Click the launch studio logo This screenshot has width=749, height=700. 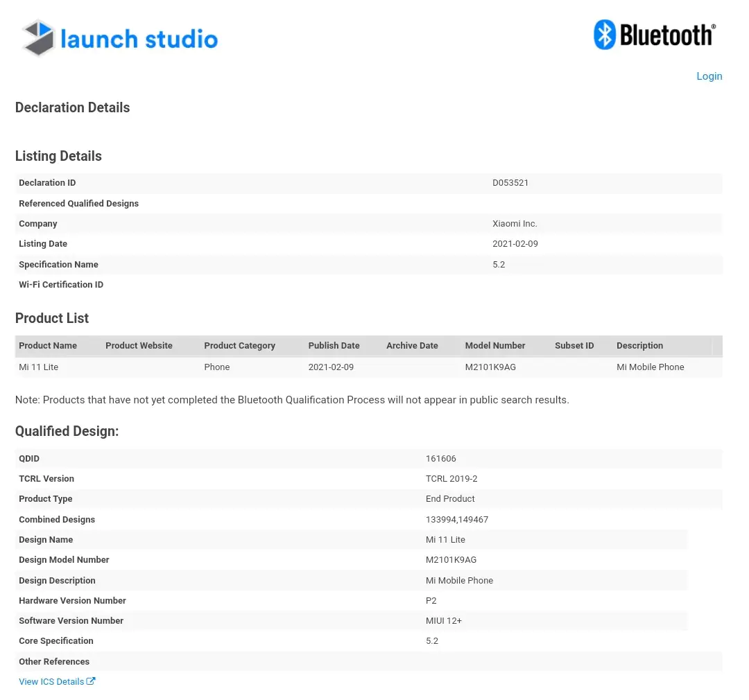point(120,38)
